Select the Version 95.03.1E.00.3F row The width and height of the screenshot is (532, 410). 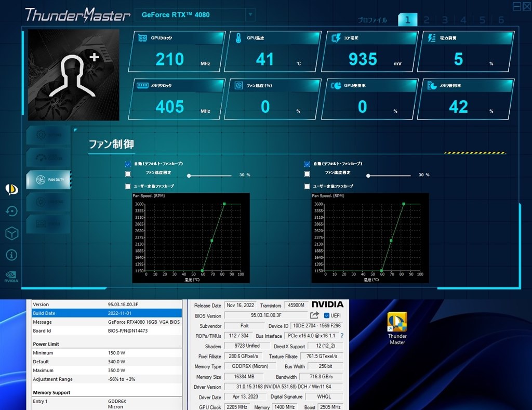pos(107,305)
